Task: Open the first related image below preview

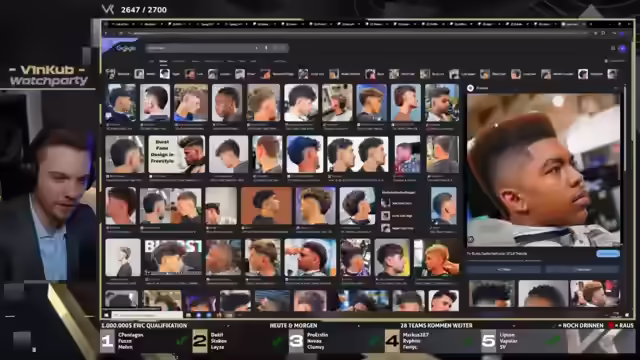Action: 491,293
